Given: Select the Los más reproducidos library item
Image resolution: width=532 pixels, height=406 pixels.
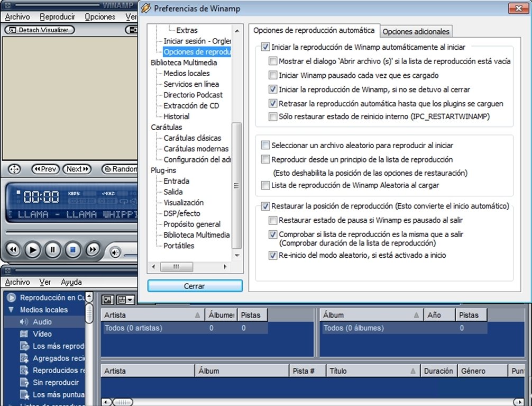Looking at the screenshot, I should 52,346.
